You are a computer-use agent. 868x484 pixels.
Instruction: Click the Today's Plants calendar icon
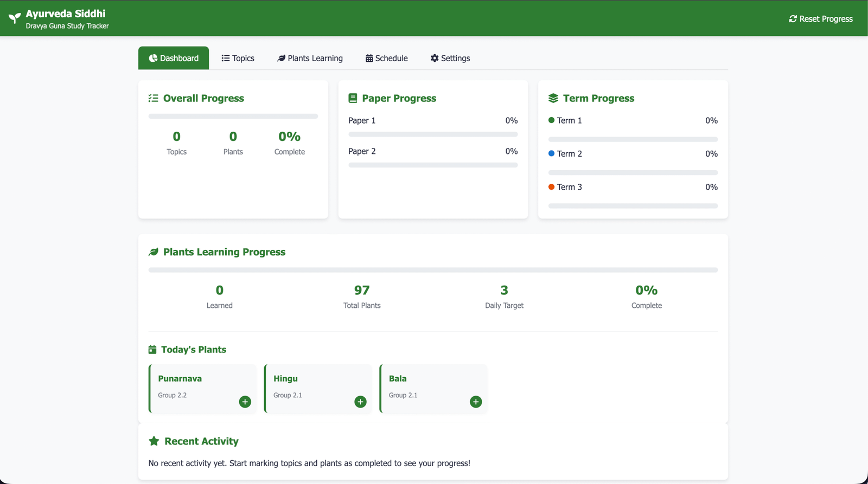[x=152, y=350]
